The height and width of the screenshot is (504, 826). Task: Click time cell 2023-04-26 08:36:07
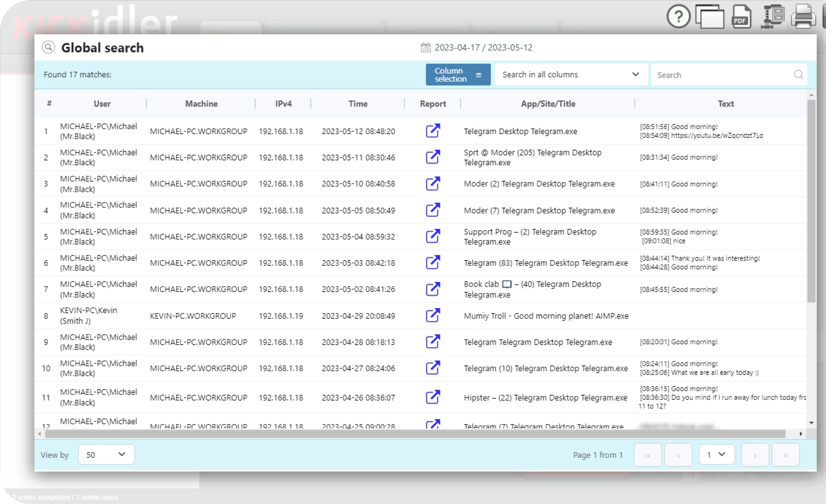(x=358, y=398)
